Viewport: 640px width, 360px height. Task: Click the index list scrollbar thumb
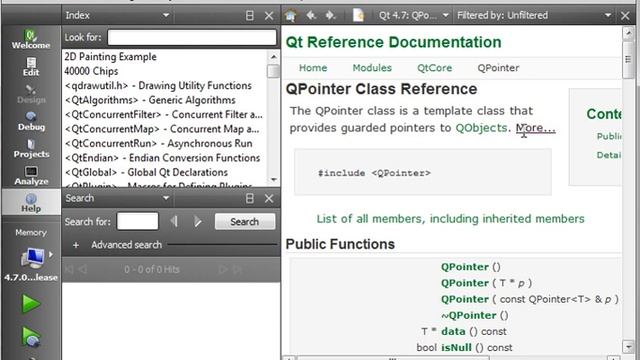[273, 71]
